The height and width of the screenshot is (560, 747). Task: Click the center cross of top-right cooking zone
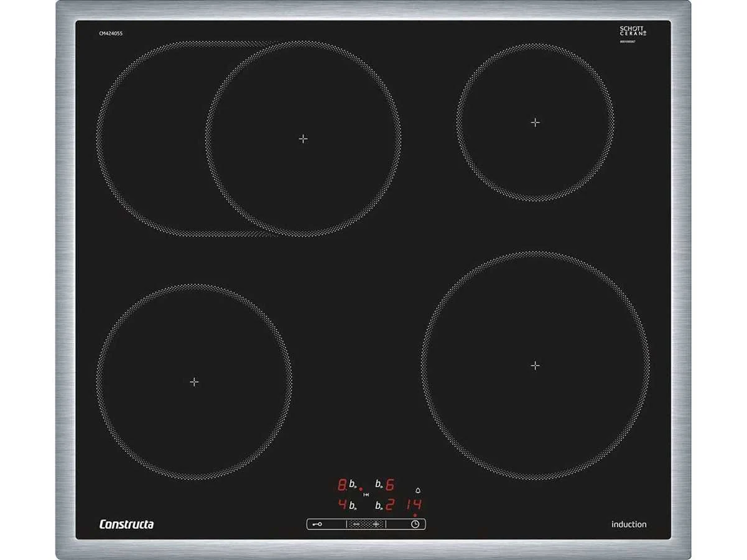[x=535, y=122]
